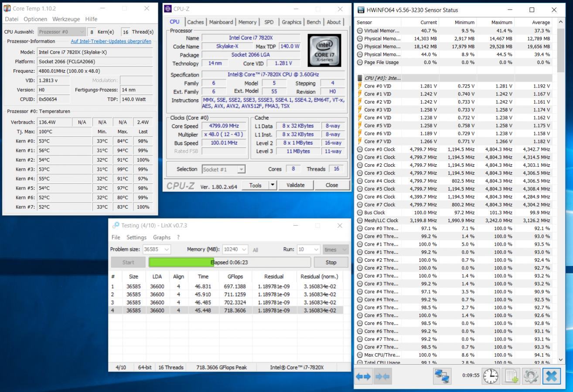
Task: Open the LinX File menu
Action: coord(116,237)
